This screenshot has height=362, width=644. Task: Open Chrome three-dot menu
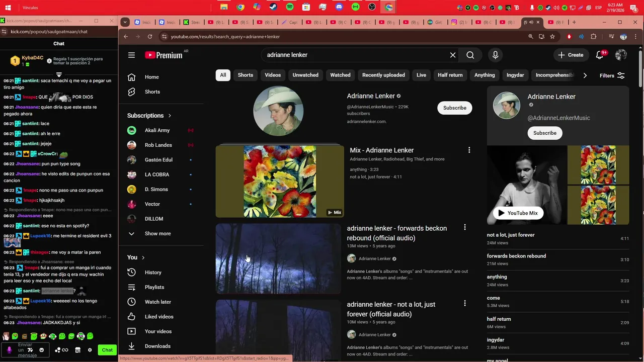coord(636,36)
